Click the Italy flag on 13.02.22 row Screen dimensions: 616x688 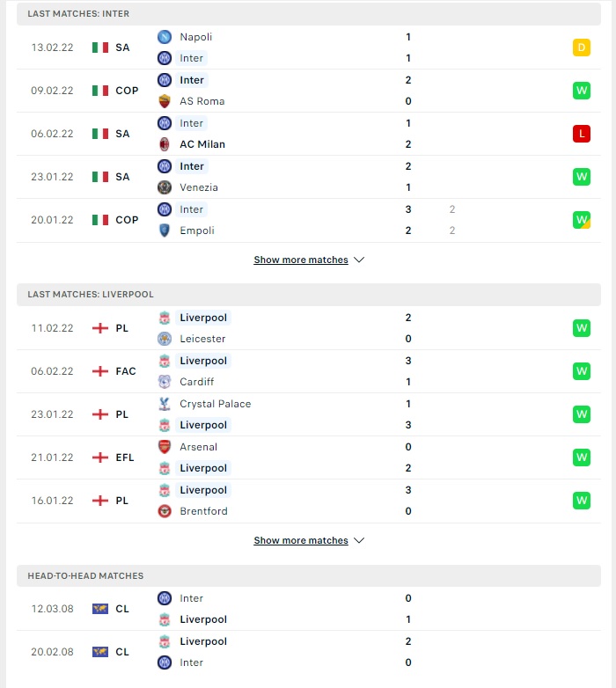100,48
